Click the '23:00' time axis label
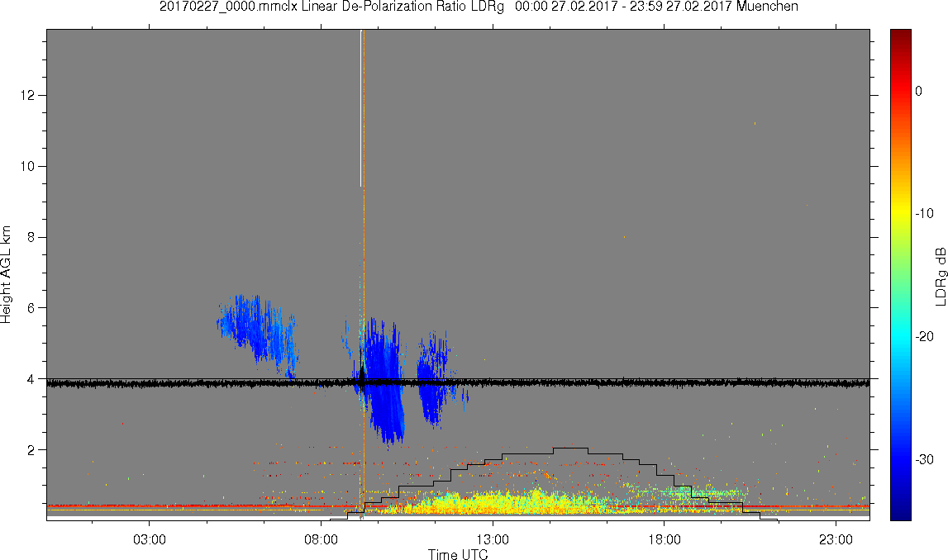This screenshot has height=560, width=948. pyautogui.click(x=836, y=539)
